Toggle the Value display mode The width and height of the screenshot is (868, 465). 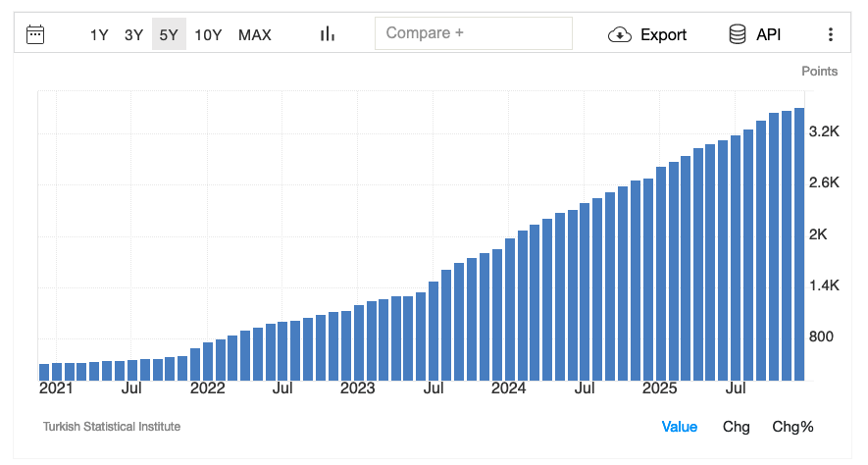pyautogui.click(x=680, y=427)
